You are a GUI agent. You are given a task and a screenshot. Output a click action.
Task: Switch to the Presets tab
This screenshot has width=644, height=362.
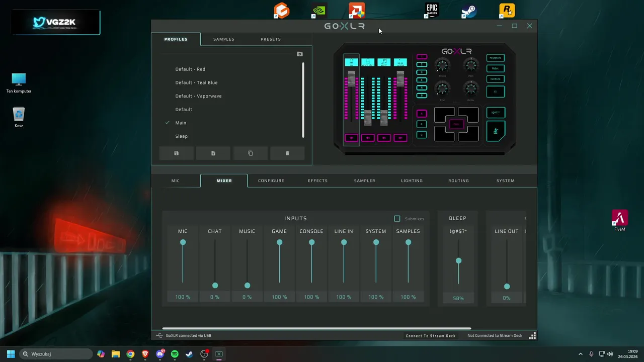coord(271,39)
